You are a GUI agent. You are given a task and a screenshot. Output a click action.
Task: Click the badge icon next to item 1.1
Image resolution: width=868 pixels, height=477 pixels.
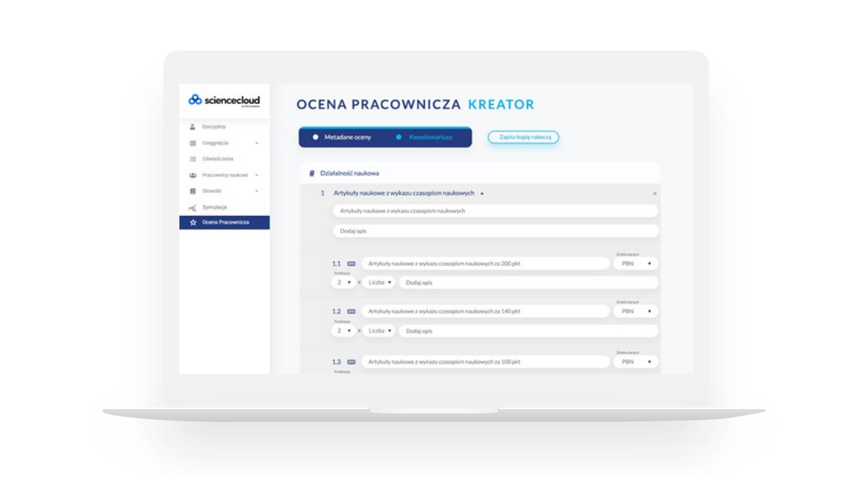tap(352, 264)
